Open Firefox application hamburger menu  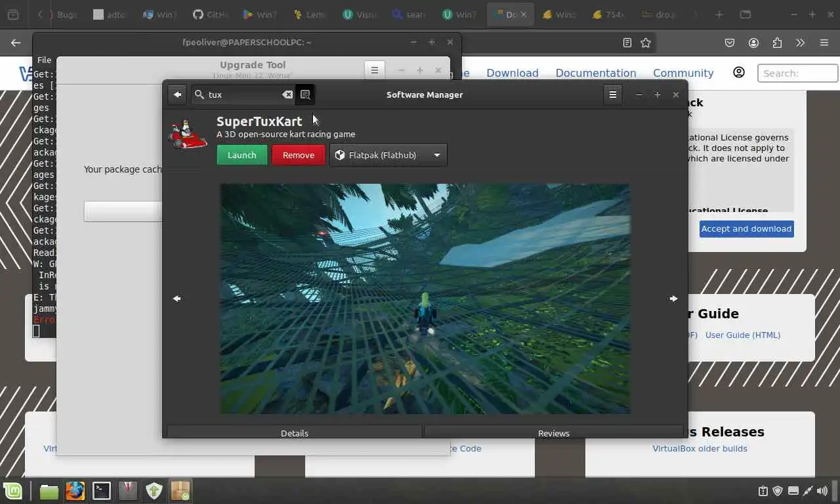pos(824,43)
